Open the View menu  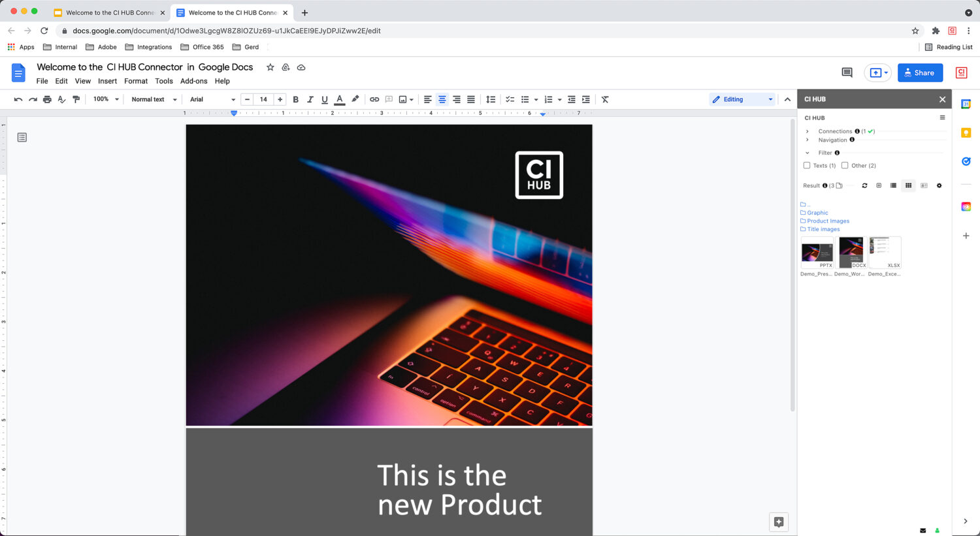click(x=83, y=81)
